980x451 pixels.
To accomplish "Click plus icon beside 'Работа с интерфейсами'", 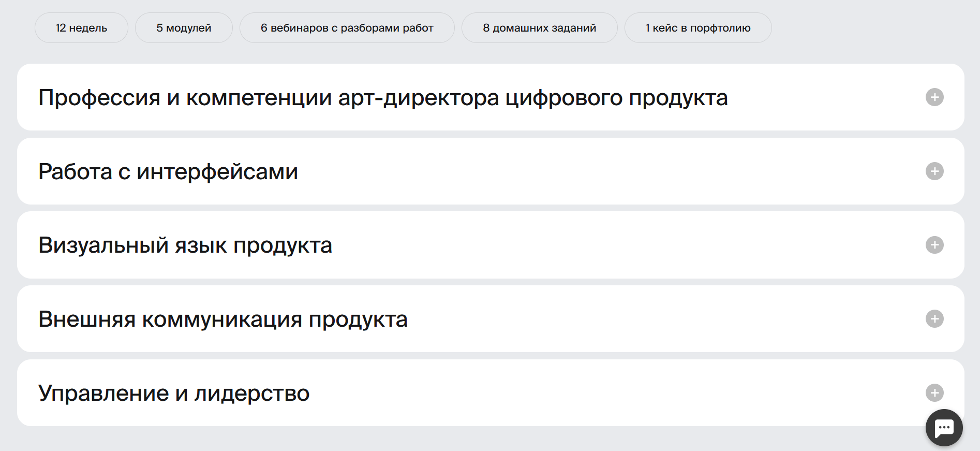I will point(934,171).
